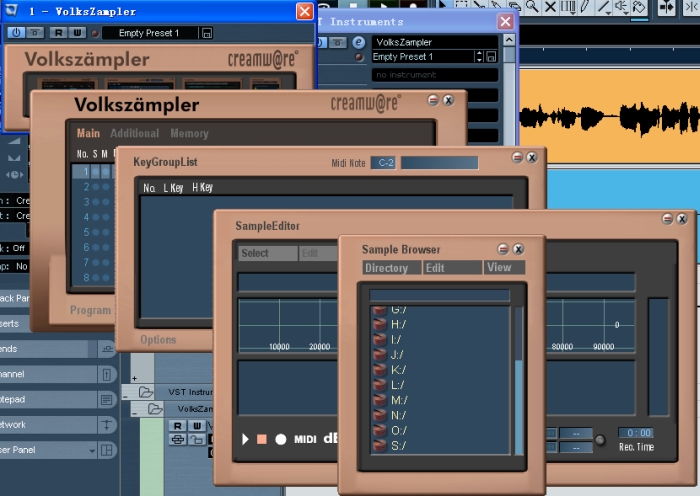This screenshot has width=700, height=496.
Task: Click the Snap icon in Cubase toolbar
Action: 692,8
